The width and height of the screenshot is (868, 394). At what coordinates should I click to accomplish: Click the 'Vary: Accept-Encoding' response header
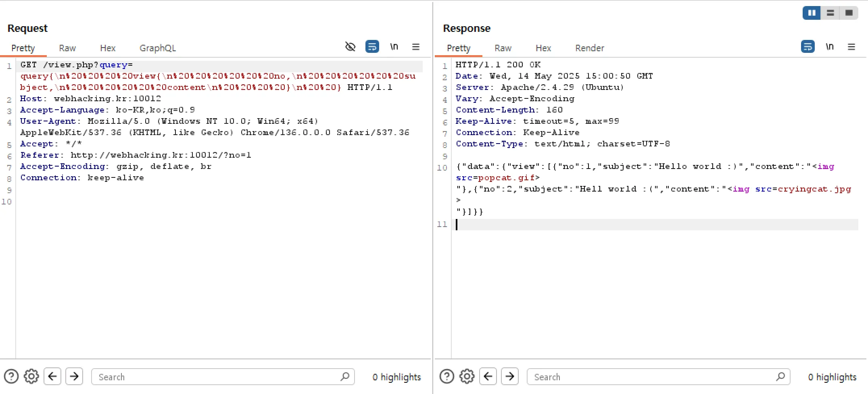(x=515, y=98)
